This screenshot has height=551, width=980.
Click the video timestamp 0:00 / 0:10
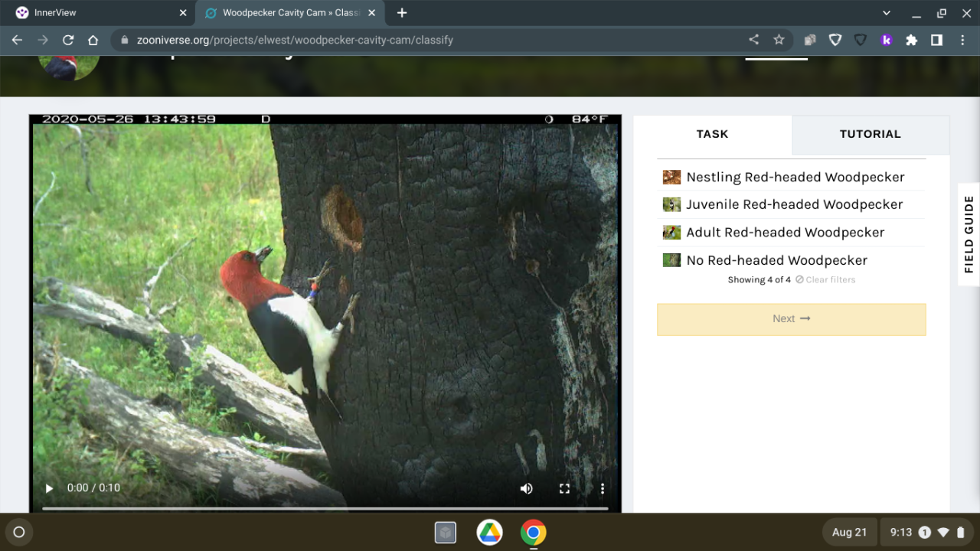pyautogui.click(x=93, y=488)
